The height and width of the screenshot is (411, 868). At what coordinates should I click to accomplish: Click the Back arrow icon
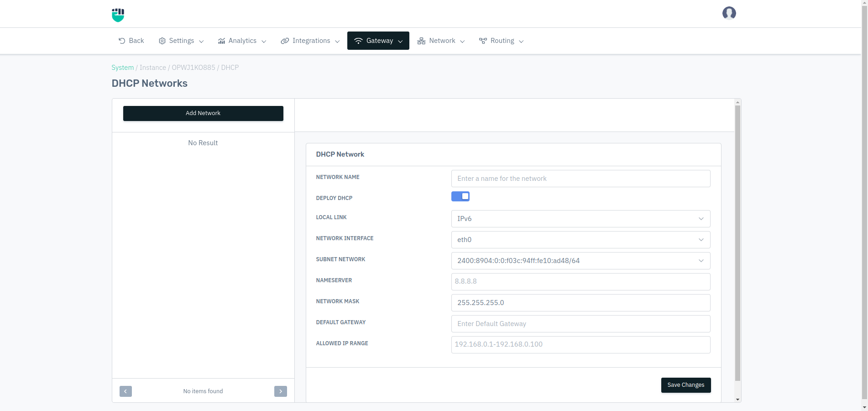coord(122,41)
